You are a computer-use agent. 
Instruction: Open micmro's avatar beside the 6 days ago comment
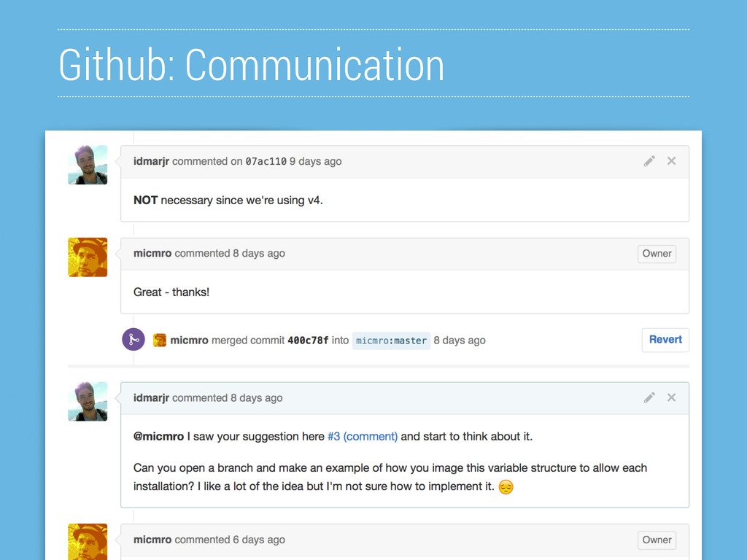coord(88,542)
